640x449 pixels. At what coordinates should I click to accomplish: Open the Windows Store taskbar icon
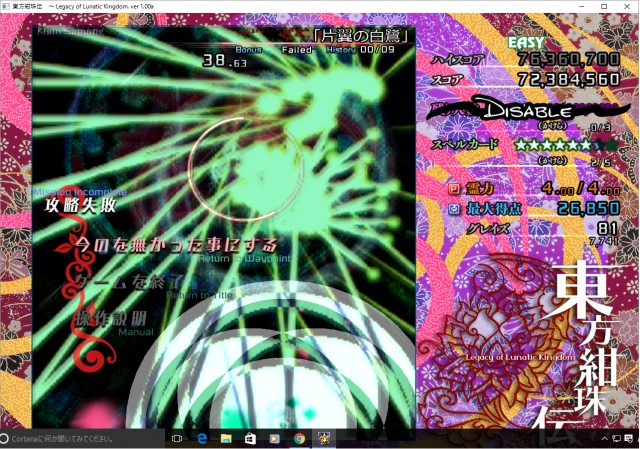tap(250, 439)
